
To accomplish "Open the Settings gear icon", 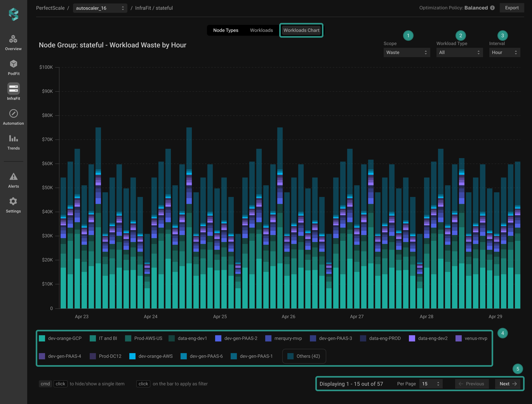I will click(13, 201).
